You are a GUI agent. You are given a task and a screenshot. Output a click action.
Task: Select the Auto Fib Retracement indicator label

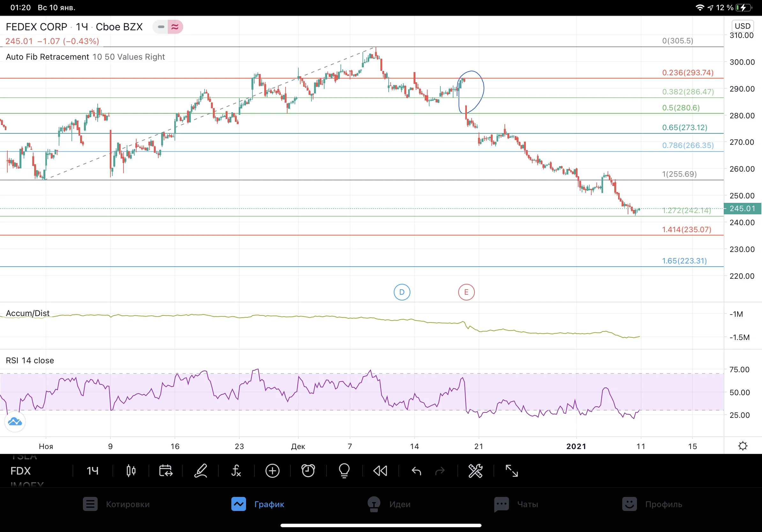click(x=48, y=57)
